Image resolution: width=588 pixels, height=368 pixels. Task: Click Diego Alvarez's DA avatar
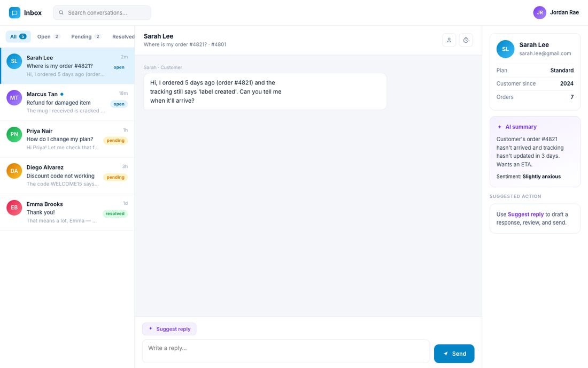(x=14, y=171)
